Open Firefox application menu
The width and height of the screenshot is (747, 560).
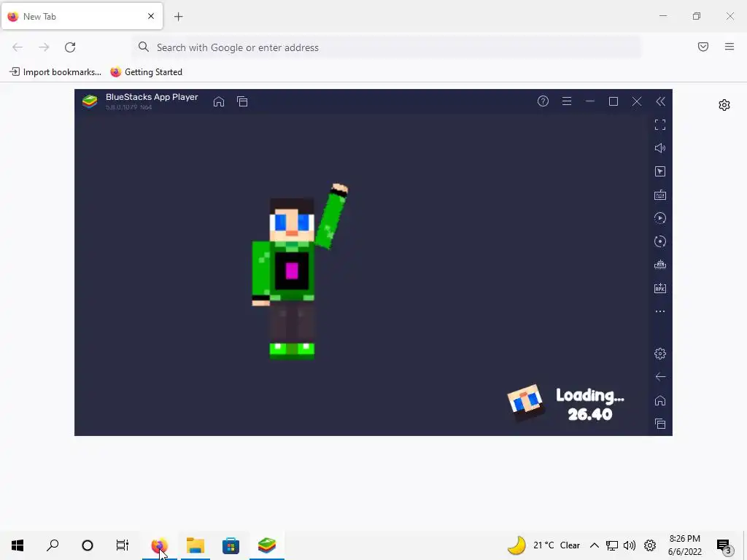point(729,47)
